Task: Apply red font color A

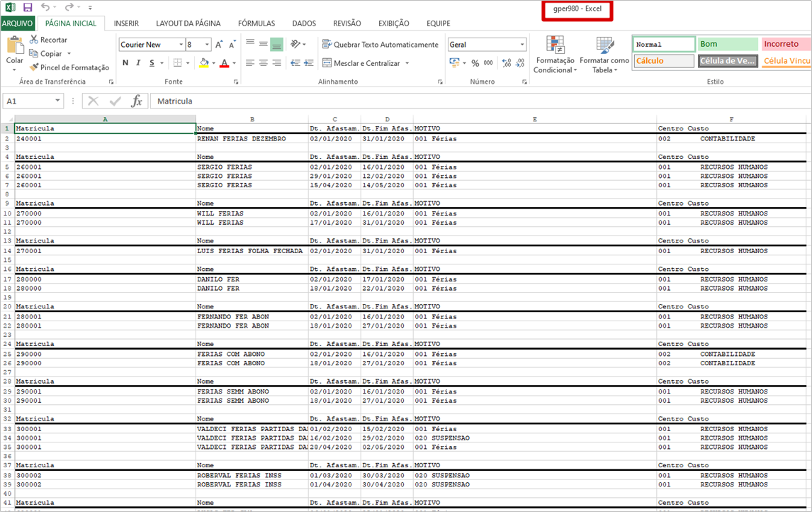Action: (x=224, y=62)
